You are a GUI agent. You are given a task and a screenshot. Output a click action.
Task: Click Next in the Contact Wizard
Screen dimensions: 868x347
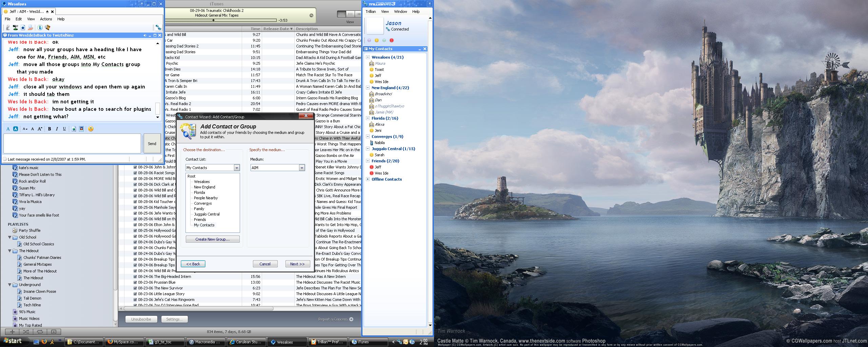tap(297, 264)
